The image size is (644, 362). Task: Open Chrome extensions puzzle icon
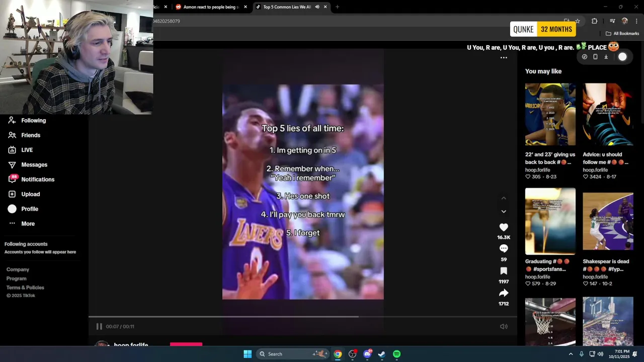(595, 21)
